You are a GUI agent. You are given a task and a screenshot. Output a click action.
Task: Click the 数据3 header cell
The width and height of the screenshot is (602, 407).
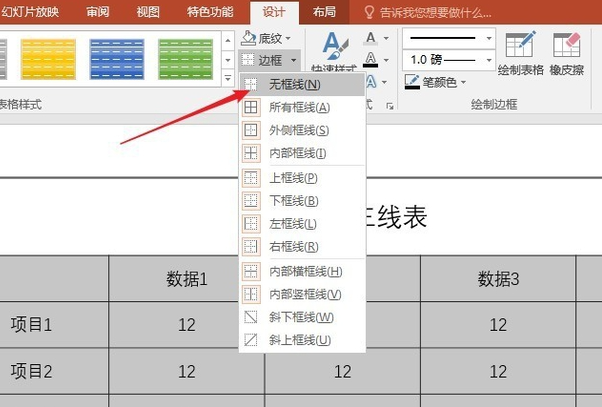[x=498, y=279]
